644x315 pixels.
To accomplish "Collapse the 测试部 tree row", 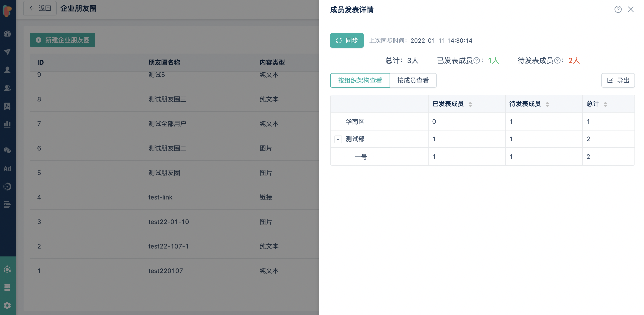I will pyautogui.click(x=338, y=139).
